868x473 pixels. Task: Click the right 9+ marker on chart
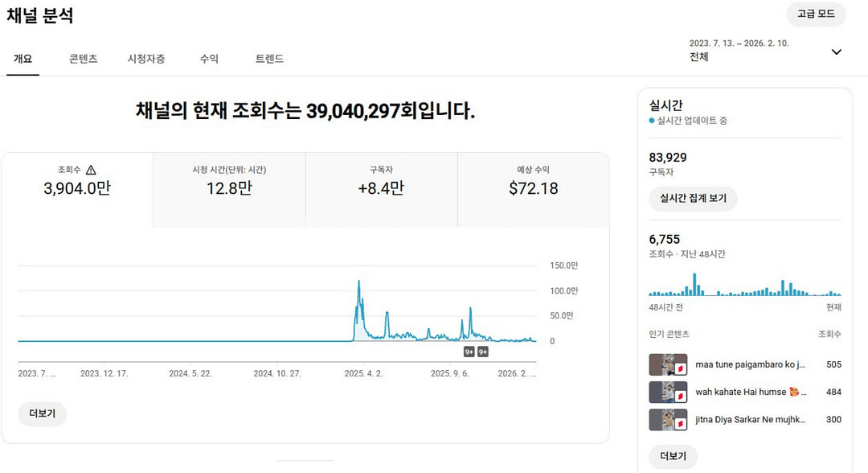(x=483, y=352)
